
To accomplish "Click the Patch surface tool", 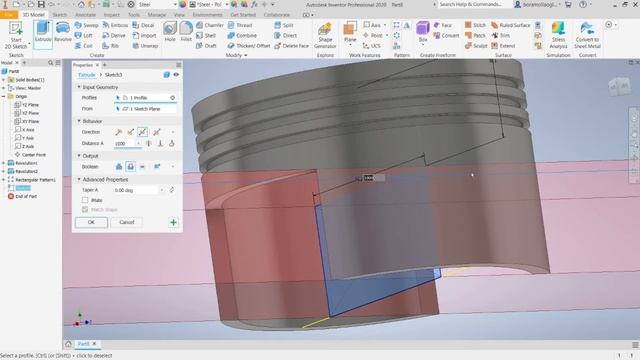I will tap(475, 36).
